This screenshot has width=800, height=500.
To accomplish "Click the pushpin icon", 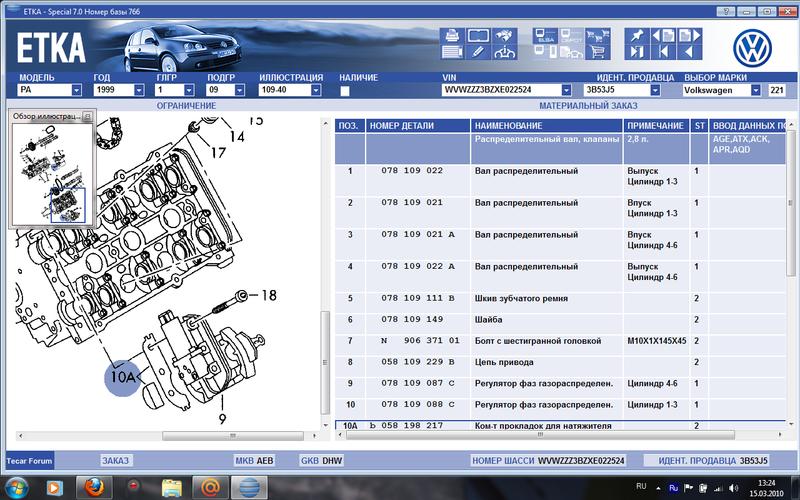I will [x=637, y=36].
